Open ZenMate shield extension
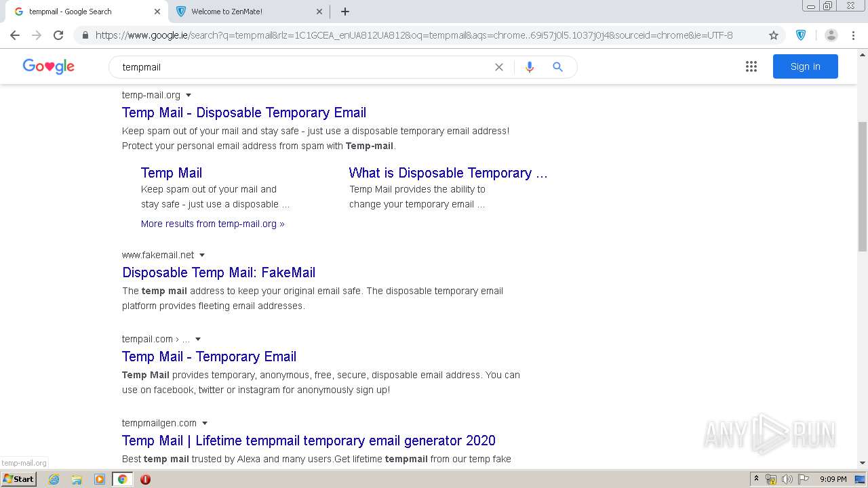The image size is (868, 488). click(x=801, y=35)
